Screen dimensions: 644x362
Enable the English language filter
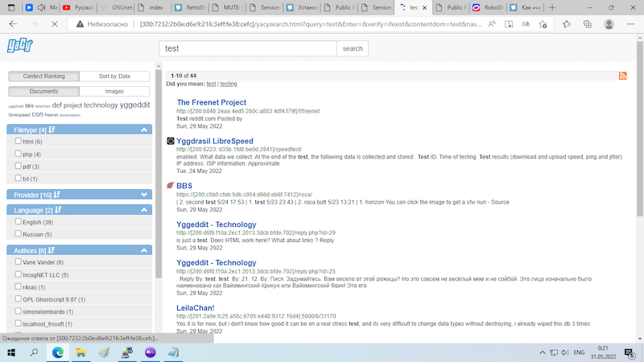coord(19,222)
